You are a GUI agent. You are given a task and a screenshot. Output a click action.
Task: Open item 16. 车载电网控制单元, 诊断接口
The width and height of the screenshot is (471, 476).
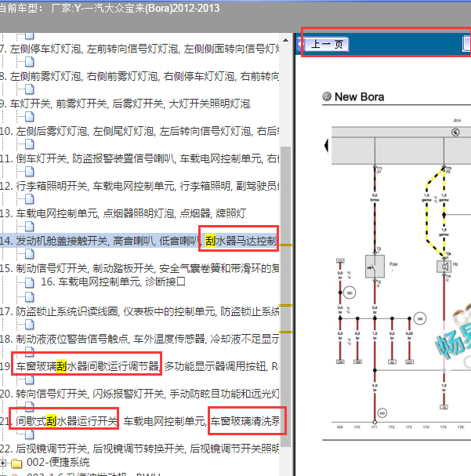(x=113, y=282)
